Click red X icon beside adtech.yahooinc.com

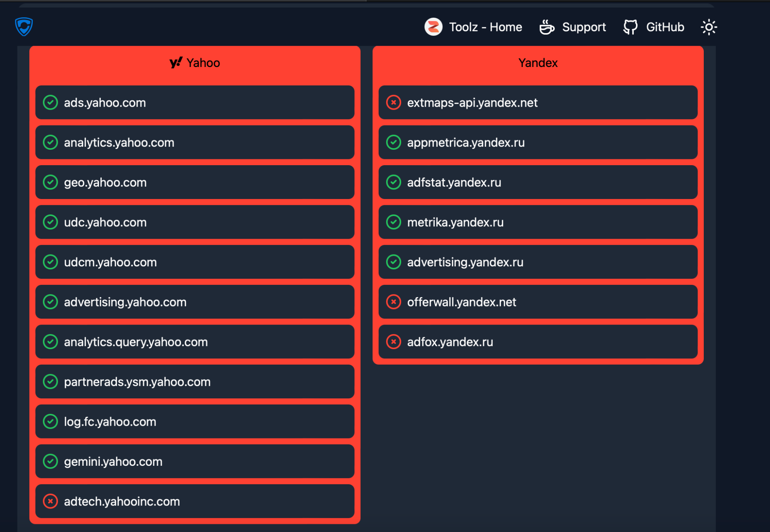(50, 501)
